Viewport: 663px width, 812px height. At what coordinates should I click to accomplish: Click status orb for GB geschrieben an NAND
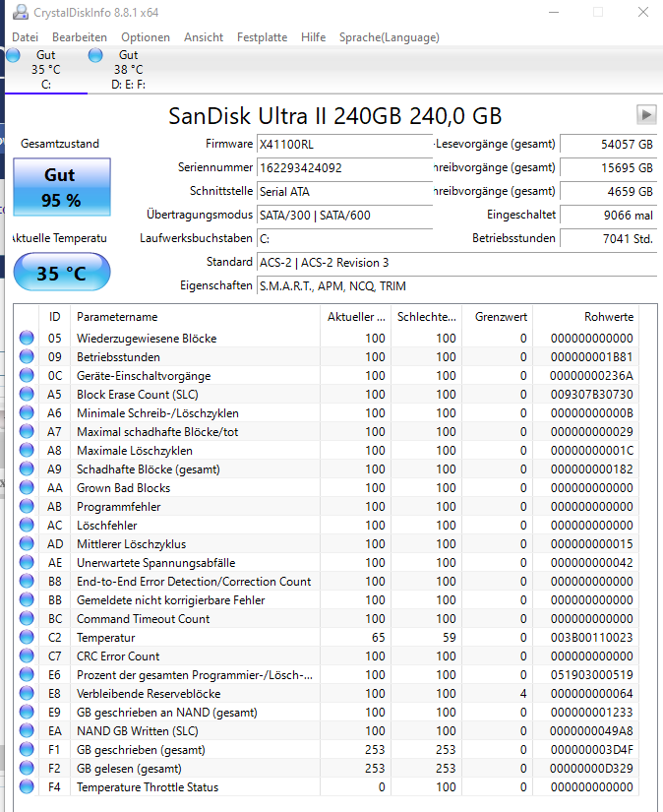[x=27, y=712]
